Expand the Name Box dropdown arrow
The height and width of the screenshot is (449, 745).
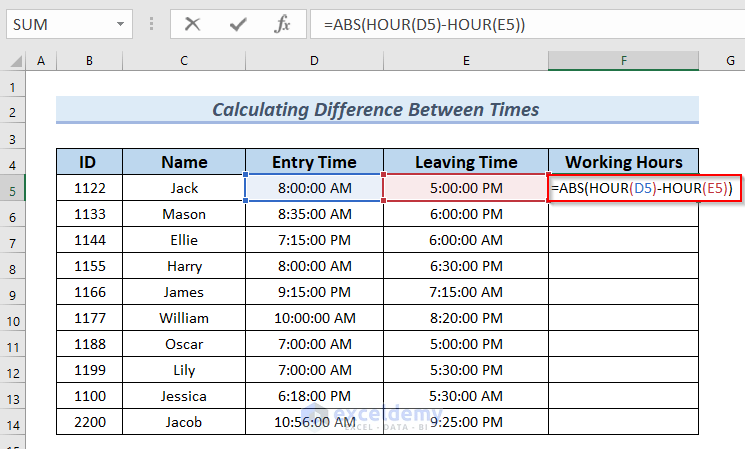[120, 24]
